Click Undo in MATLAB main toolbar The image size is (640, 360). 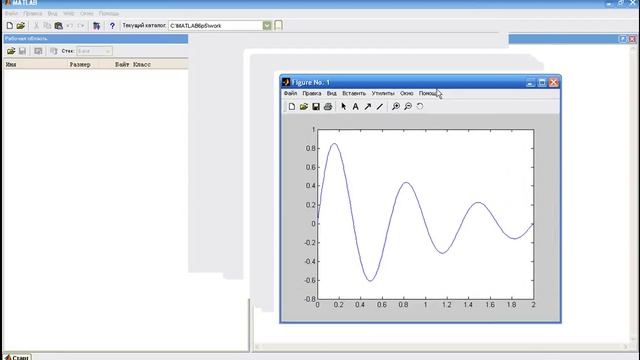[x=69, y=26]
